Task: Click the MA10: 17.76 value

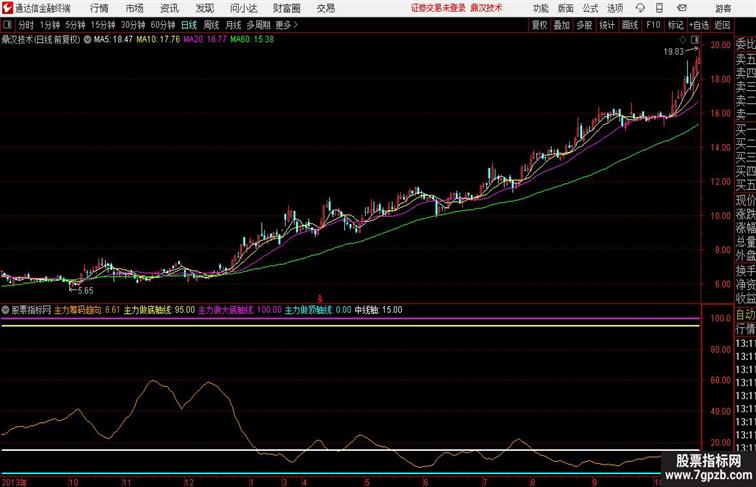Action: point(158,40)
